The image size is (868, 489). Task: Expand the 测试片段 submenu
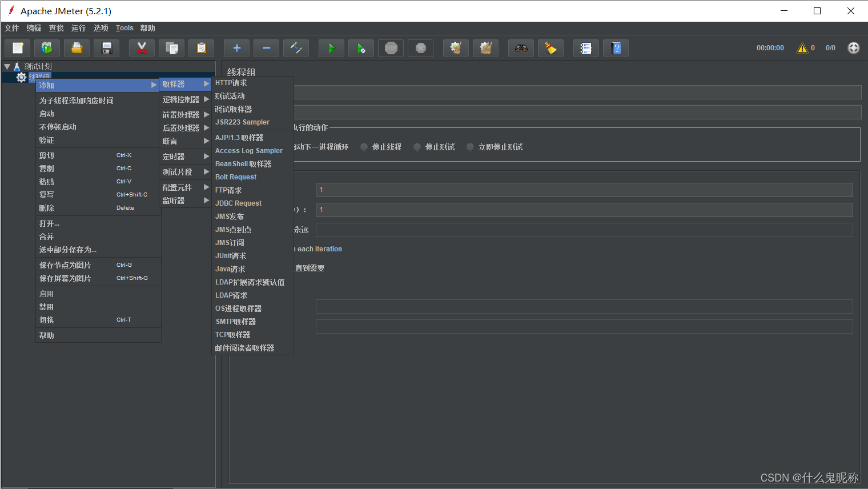[x=186, y=172]
